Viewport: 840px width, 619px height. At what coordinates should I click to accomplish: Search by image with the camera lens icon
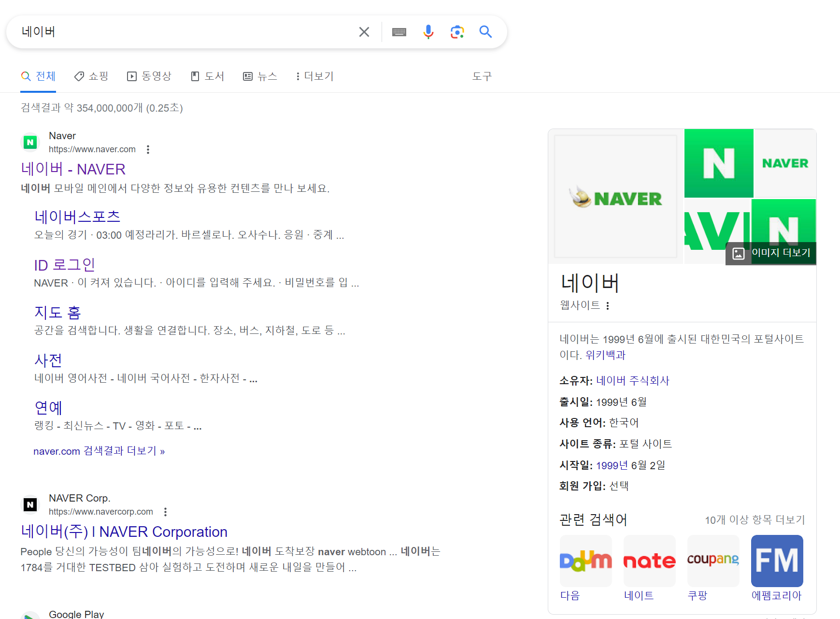[x=457, y=32]
